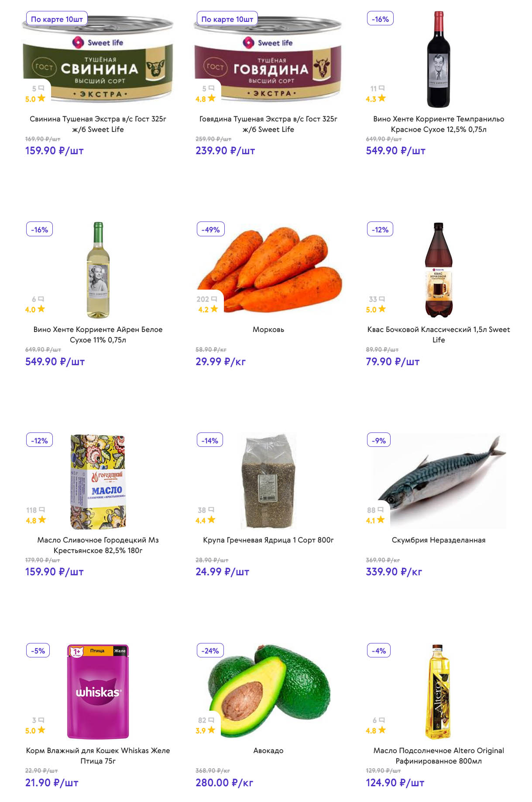The height and width of the screenshot is (802, 532).
Task: Click the -49% discount badge on Морковь
Action: tap(210, 229)
